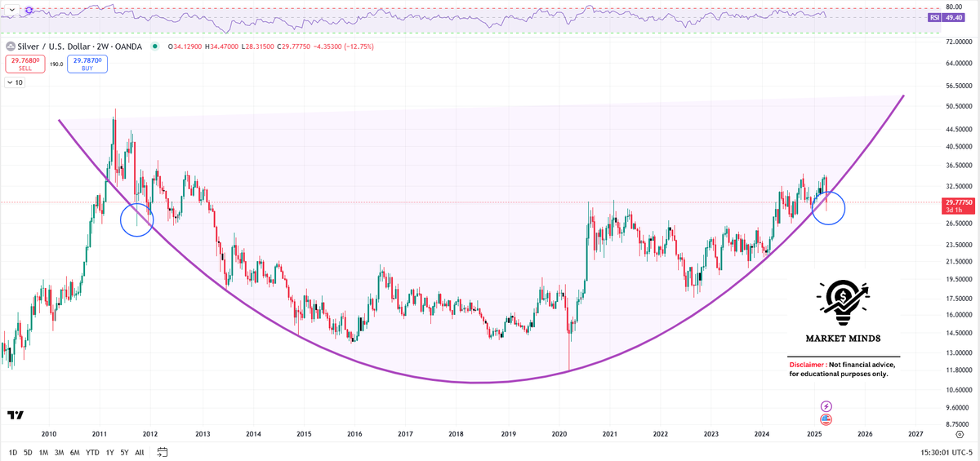Click the TradingView logo on the chart

coord(15,414)
